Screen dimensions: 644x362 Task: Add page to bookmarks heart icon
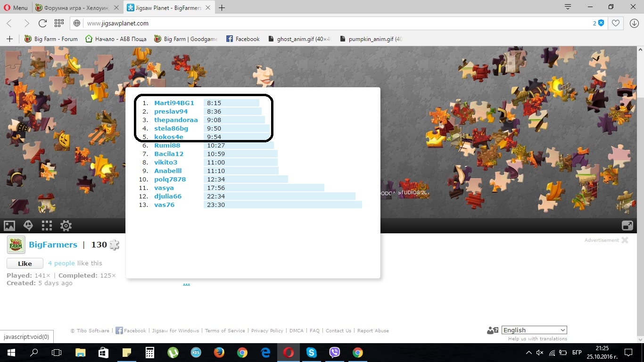click(x=616, y=23)
